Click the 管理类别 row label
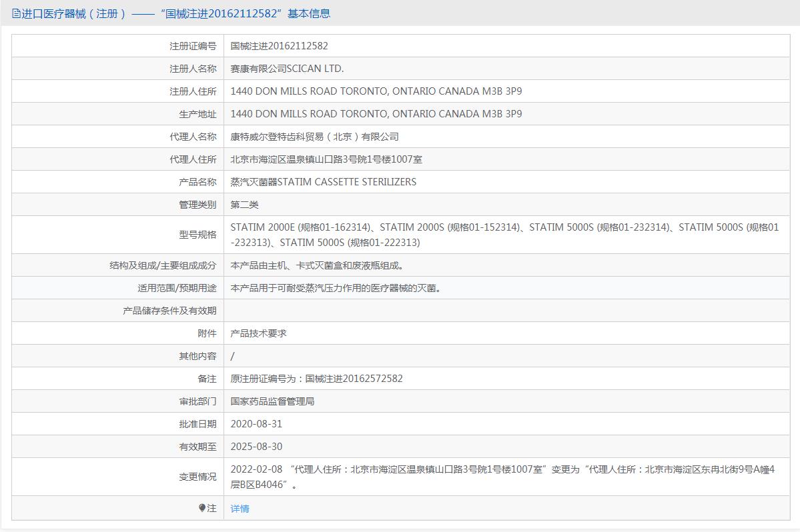800x532 pixels. pos(197,205)
